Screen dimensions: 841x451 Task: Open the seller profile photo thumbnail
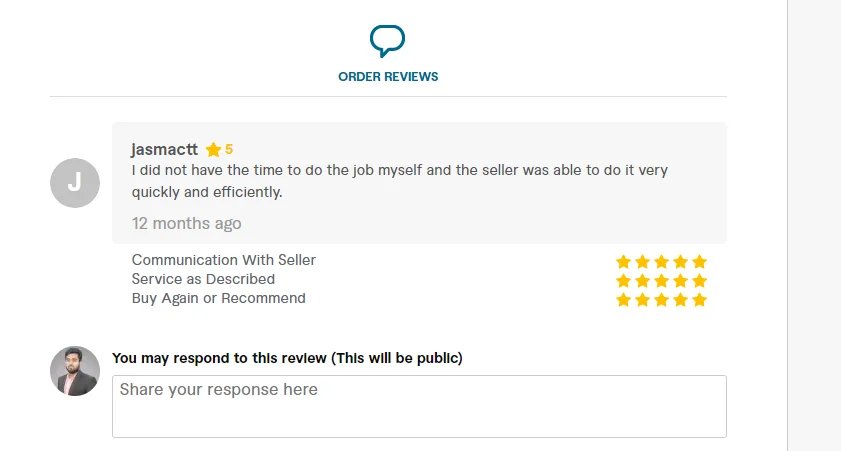(x=75, y=371)
